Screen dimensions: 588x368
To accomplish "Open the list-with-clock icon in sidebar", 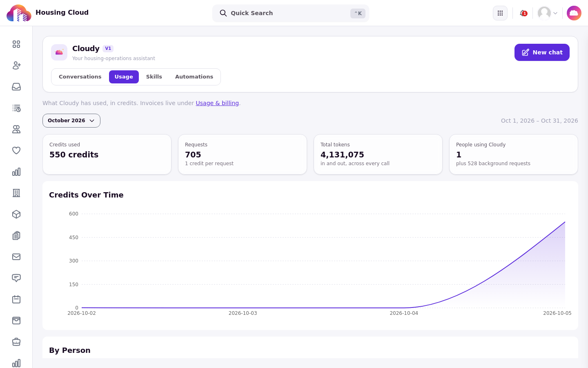I will coord(16,108).
